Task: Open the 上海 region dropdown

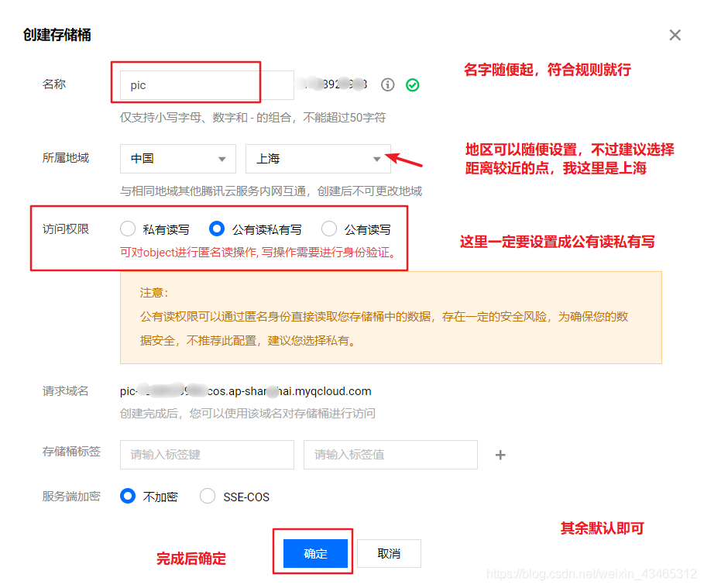Action: [x=318, y=159]
